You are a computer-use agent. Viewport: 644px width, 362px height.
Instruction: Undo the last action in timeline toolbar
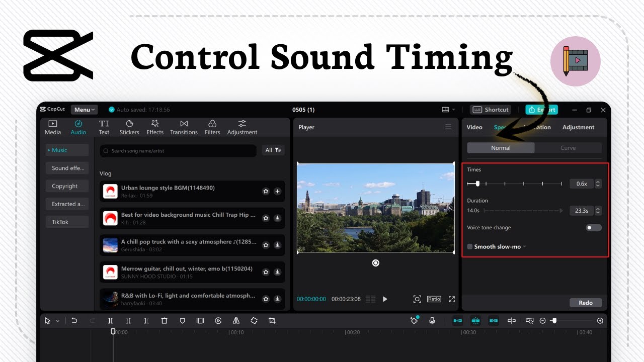pyautogui.click(x=74, y=321)
